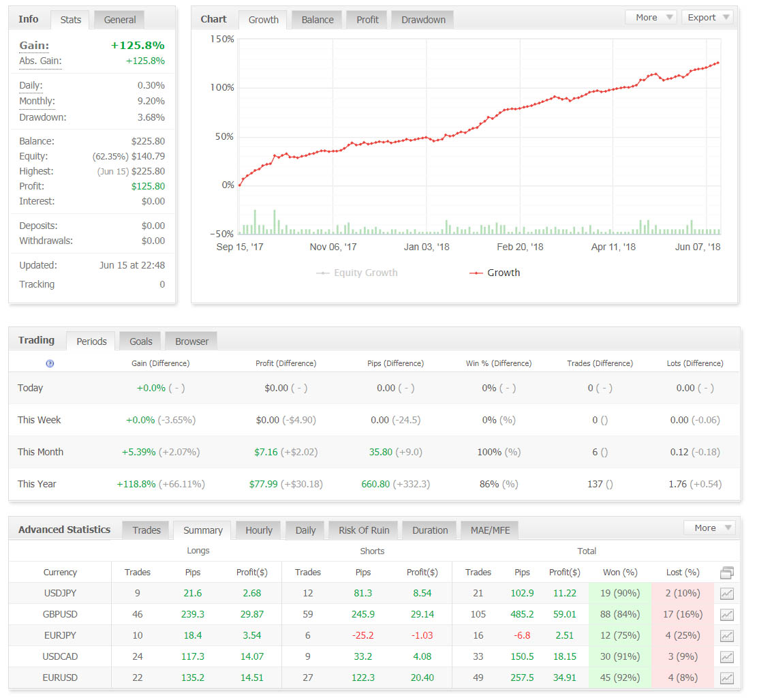
Task: Click the underlined Gain: label
Action: [x=34, y=46]
